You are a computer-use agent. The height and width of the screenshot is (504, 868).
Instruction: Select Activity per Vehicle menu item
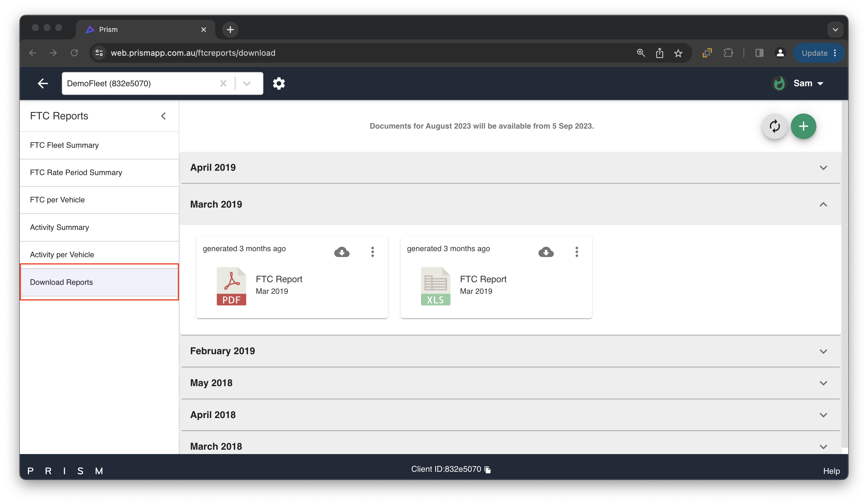coord(62,254)
